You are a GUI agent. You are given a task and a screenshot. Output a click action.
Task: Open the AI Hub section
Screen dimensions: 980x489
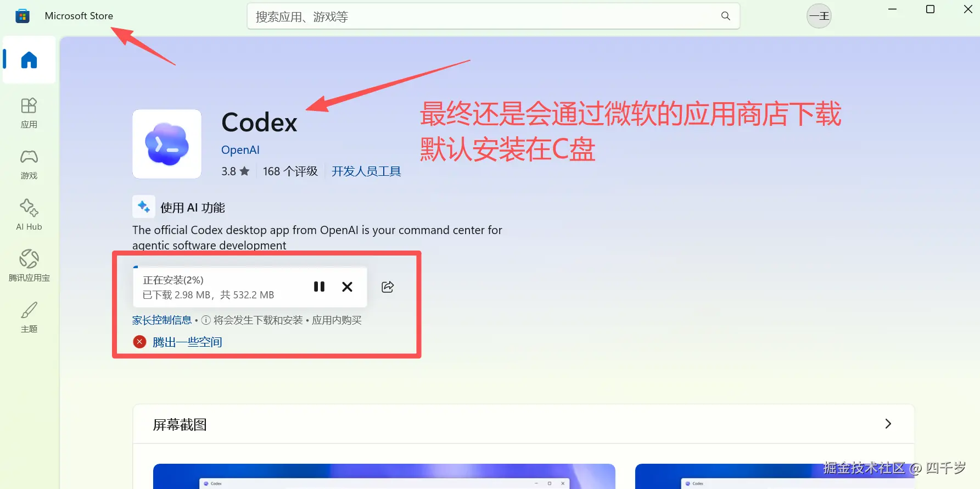pos(29,215)
